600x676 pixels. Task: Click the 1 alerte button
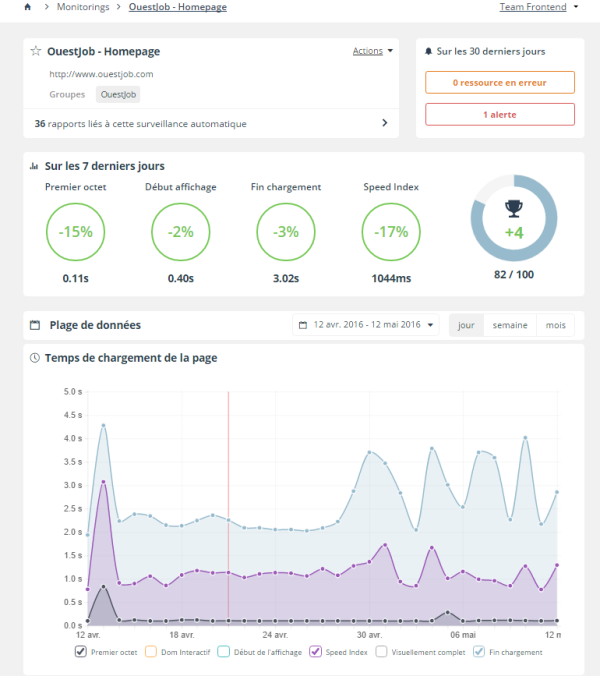[x=500, y=114]
